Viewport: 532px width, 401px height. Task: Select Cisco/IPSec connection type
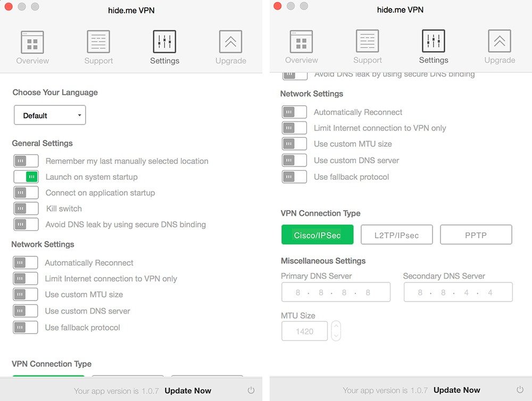317,235
